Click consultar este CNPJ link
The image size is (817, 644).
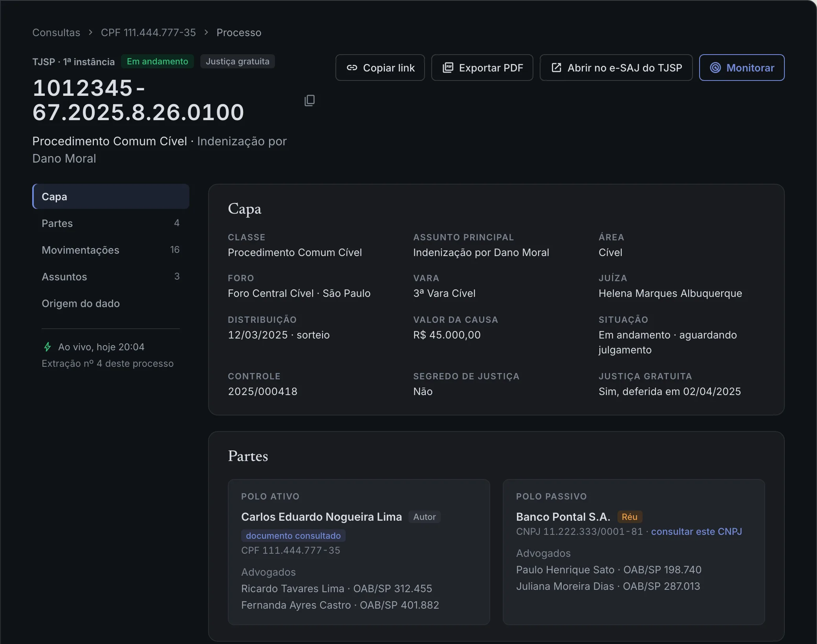tap(696, 531)
